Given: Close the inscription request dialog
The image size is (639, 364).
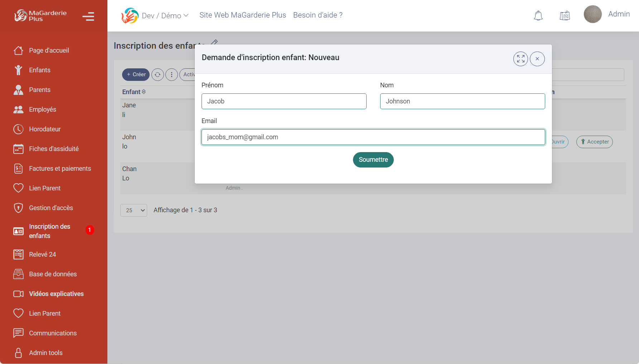Looking at the screenshot, I should [x=537, y=59].
